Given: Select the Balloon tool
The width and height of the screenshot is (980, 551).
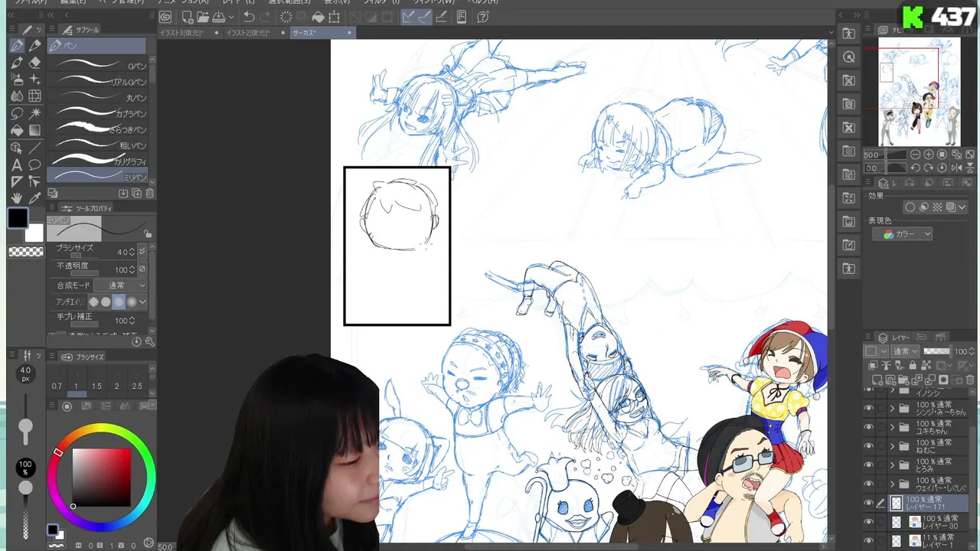Looking at the screenshot, I should (x=34, y=165).
